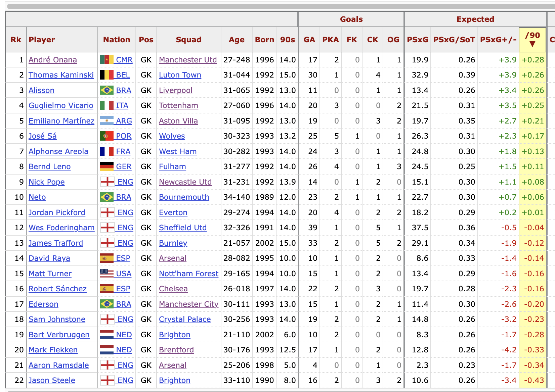This screenshot has width=555, height=392.
Task: Sort by PSxG+/- column header
Action: [x=498, y=40]
